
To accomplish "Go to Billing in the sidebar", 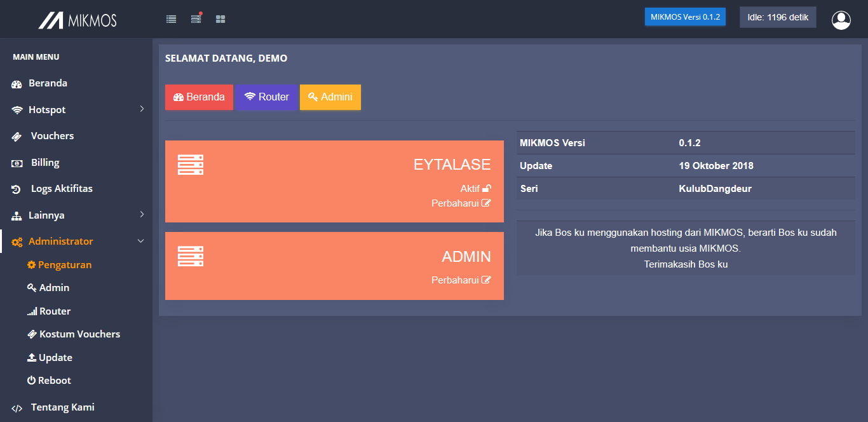I will 45,163.
